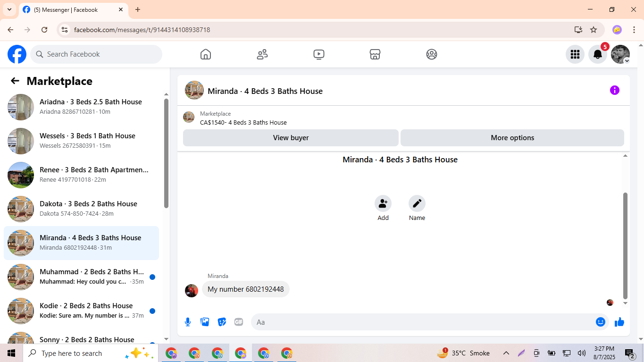Click the Search Facebook field

pos(96,54)
